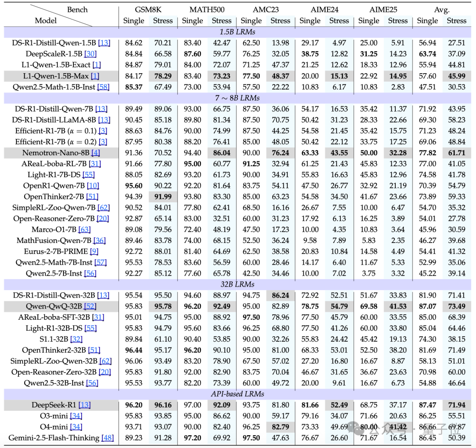Viewport: 476px width, 448px height.
Task: Open citation [48] for Gemini-2.5-Flash-Thinking
Action: (108, 438)
